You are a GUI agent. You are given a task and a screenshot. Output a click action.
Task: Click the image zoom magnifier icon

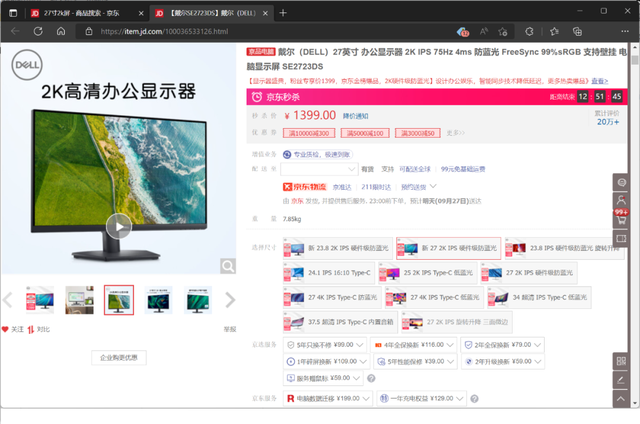(228, 266)
